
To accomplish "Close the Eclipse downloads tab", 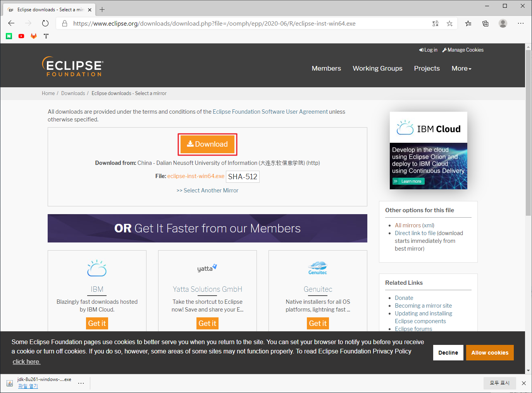I will (90, 10).
